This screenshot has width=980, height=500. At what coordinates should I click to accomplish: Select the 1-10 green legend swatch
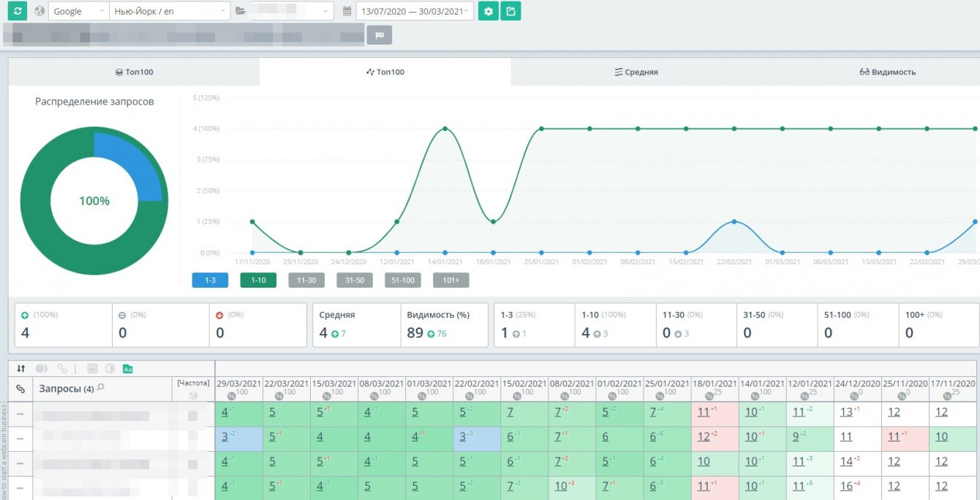pos(258,280)
